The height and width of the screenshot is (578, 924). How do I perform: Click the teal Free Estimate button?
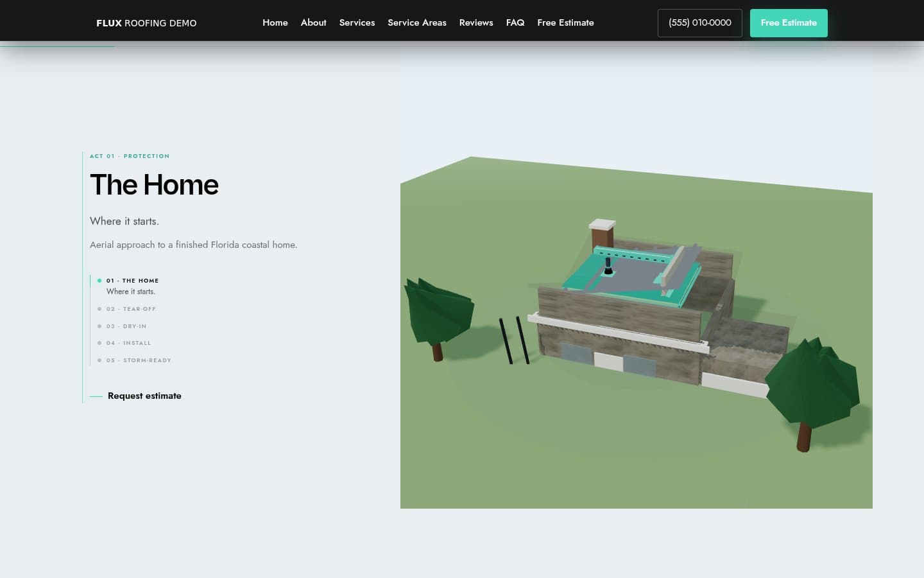789,23
